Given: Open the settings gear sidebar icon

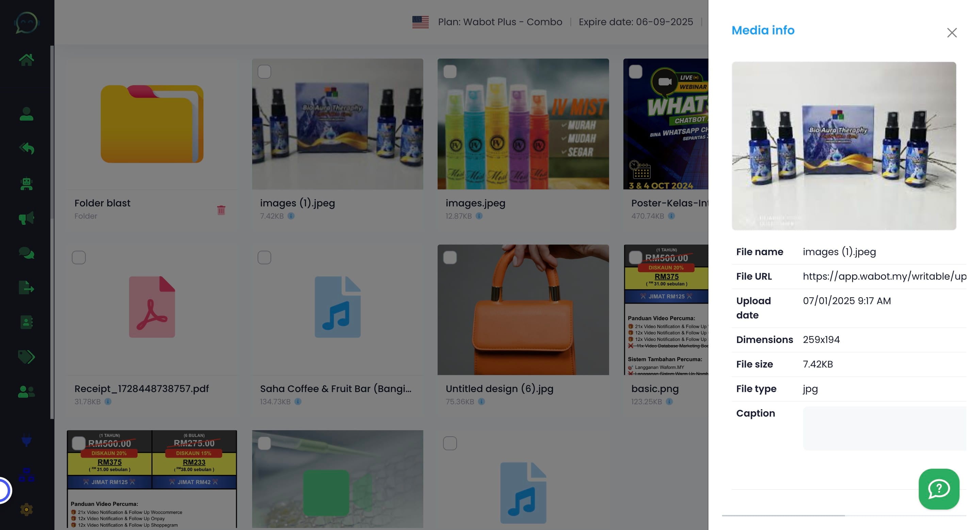Looking at the screenshot, I should coord(26,510).
